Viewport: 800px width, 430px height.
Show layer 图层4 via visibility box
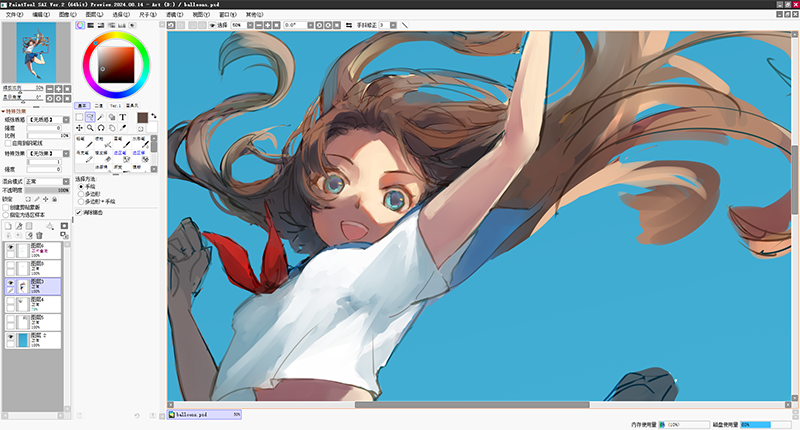pos(10,301)
